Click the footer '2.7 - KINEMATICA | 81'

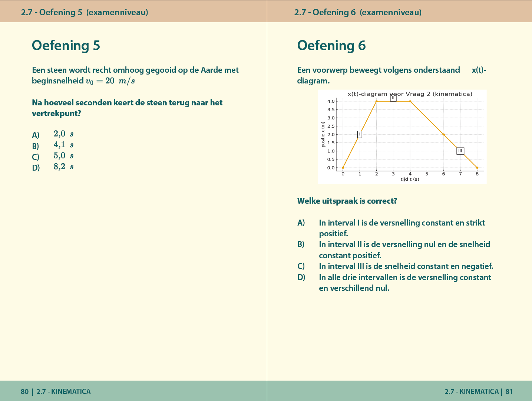[x=479, y=391]
